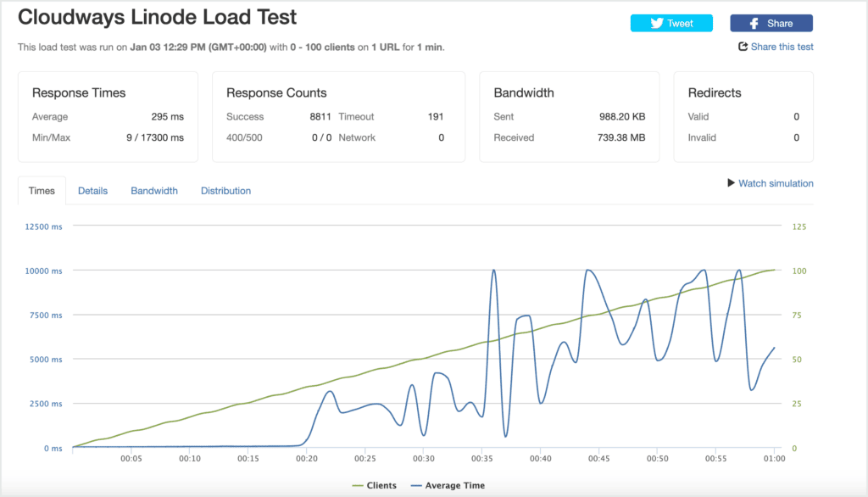Open the Watch simulation link
The width and height of the screenshot is (868, 497).
(x=770, y=183)
